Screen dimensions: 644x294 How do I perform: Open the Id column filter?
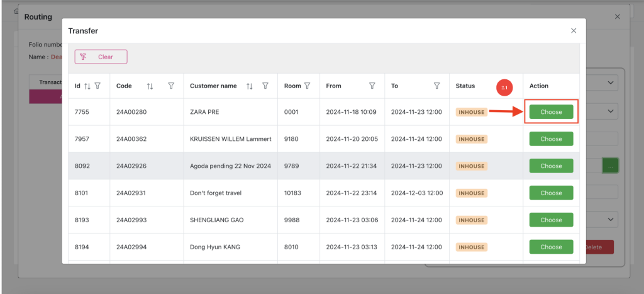(97, 86)
